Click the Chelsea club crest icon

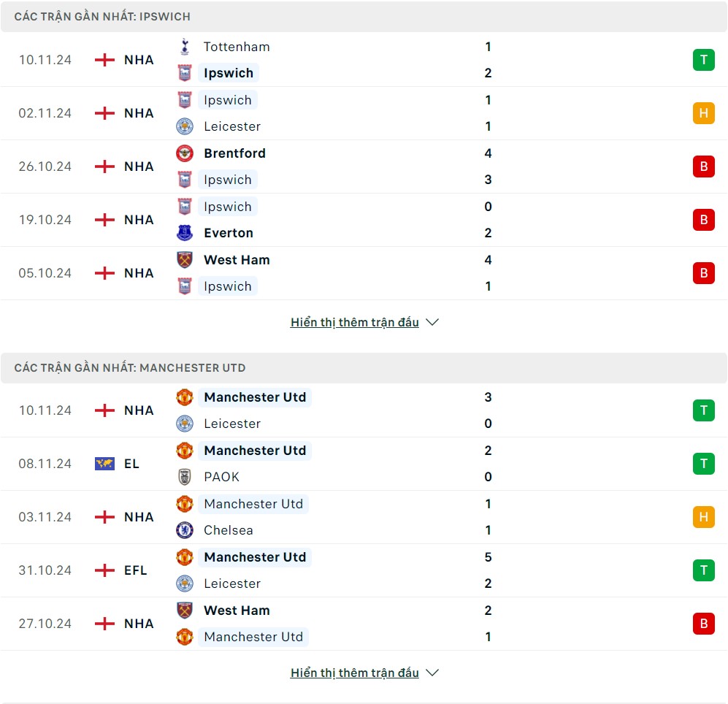(185, 530)
